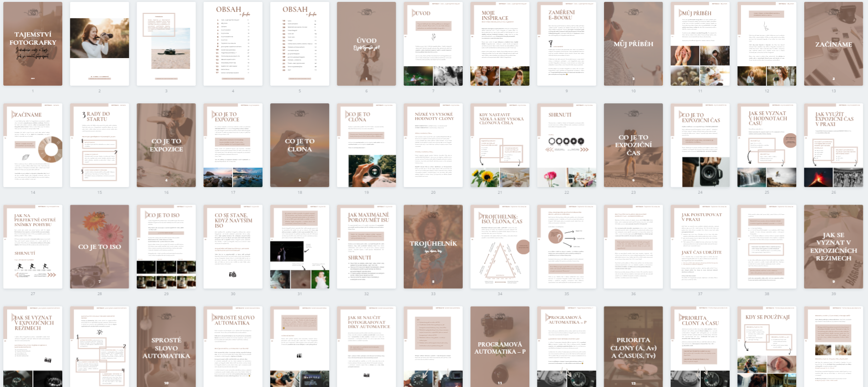868x387 pixels.
Task: Open 'Co je to ISO' text page 29
Action: pyautogui.click(x=166, y=247)
